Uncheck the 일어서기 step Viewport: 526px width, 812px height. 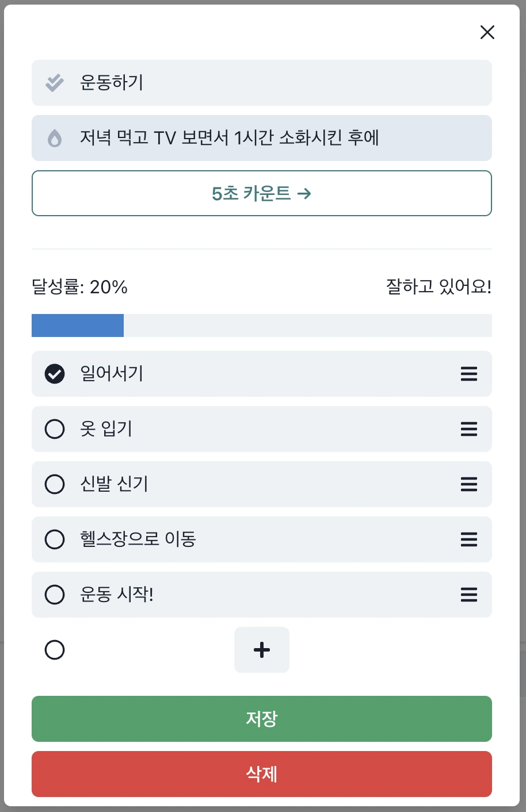pyautogui.click(x=55, y=374)
